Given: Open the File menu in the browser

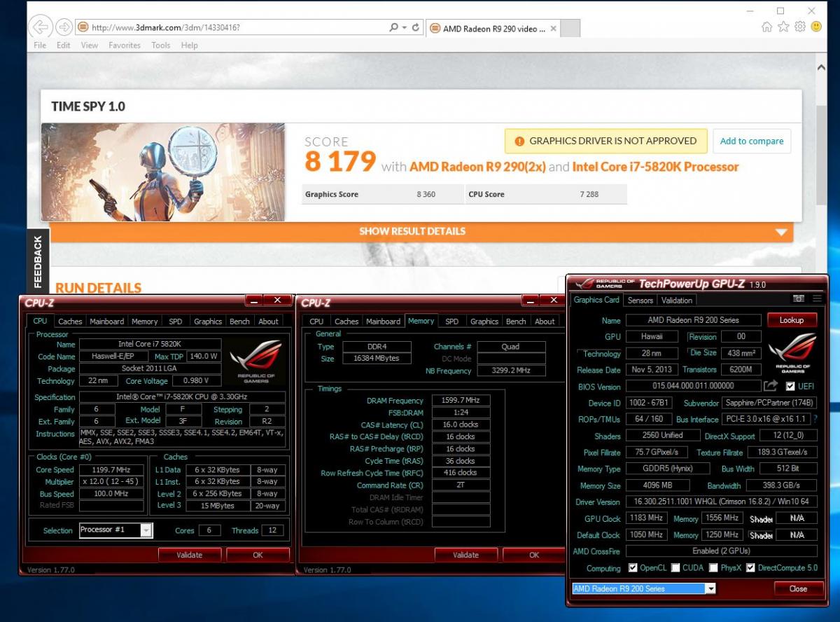Looking at the screenshot, I should click(x=40, y=45).
